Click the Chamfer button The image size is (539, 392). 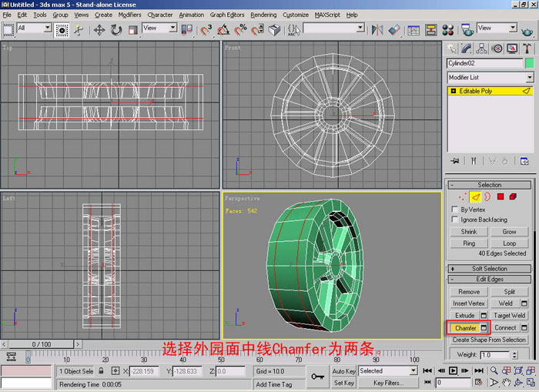(465, 328)
